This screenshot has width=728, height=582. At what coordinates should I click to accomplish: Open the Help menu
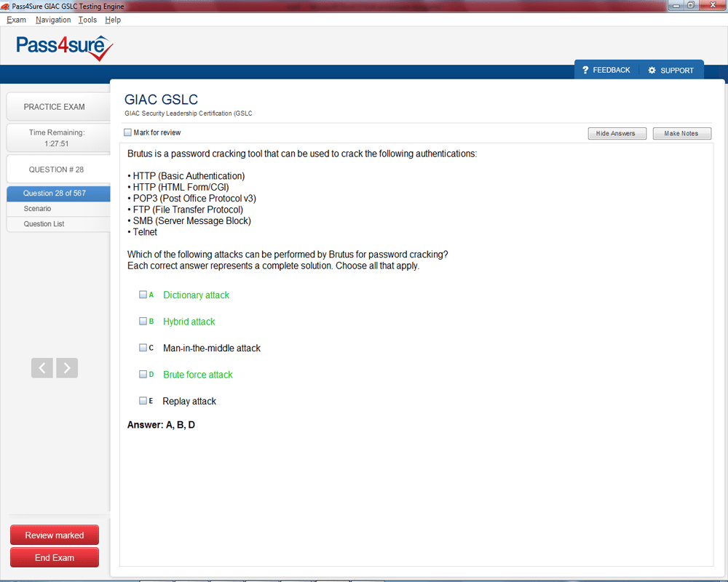[113, 20]
